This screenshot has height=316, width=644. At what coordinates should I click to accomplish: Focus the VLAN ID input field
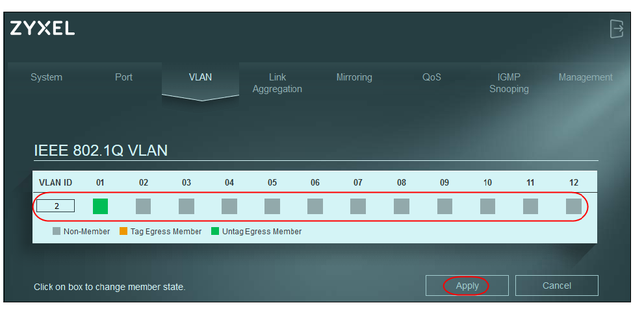pos(55,206)
